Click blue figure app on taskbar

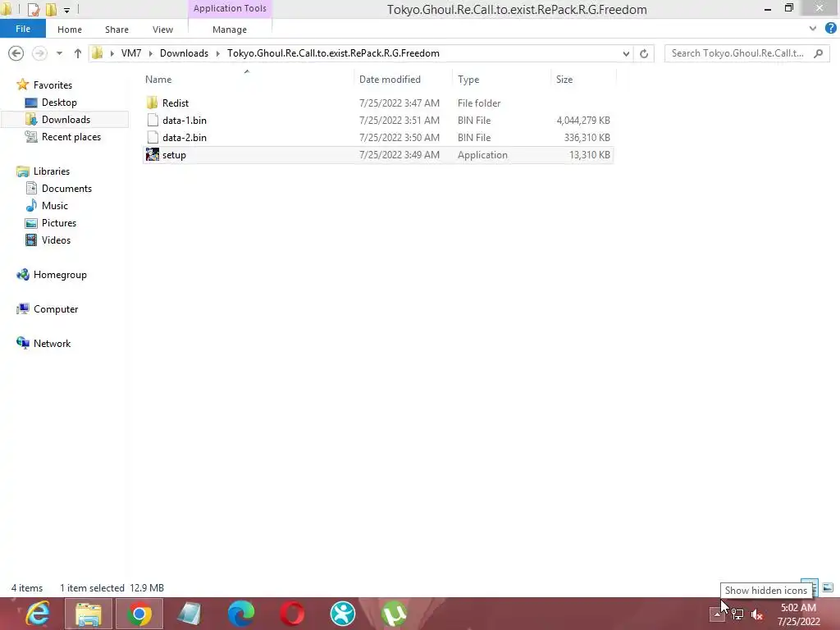(343, 614)
